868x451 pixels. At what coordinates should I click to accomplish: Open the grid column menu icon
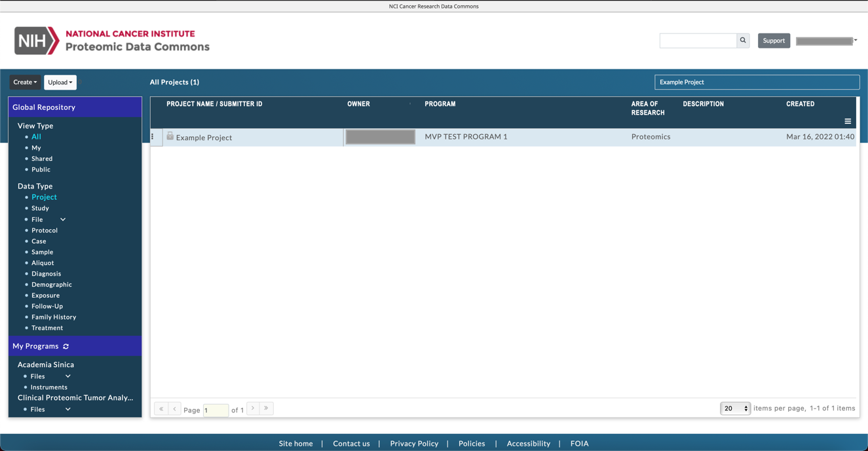coord(848,121)
